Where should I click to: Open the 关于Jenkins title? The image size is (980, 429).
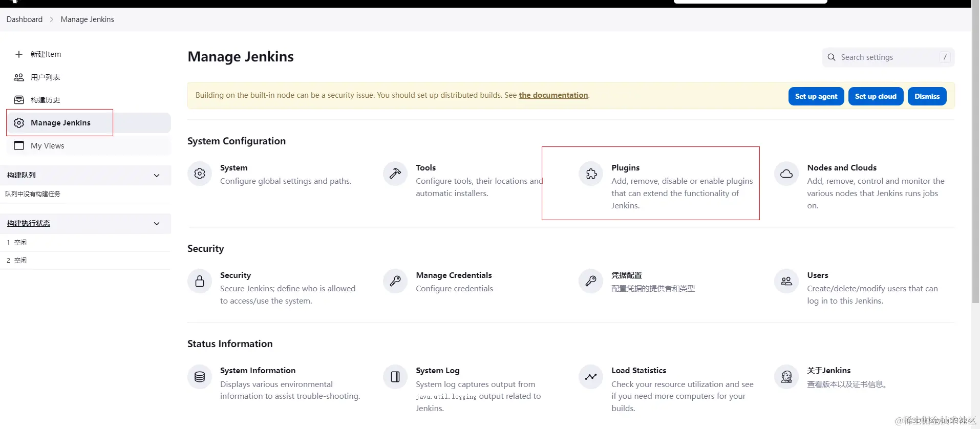828,371
